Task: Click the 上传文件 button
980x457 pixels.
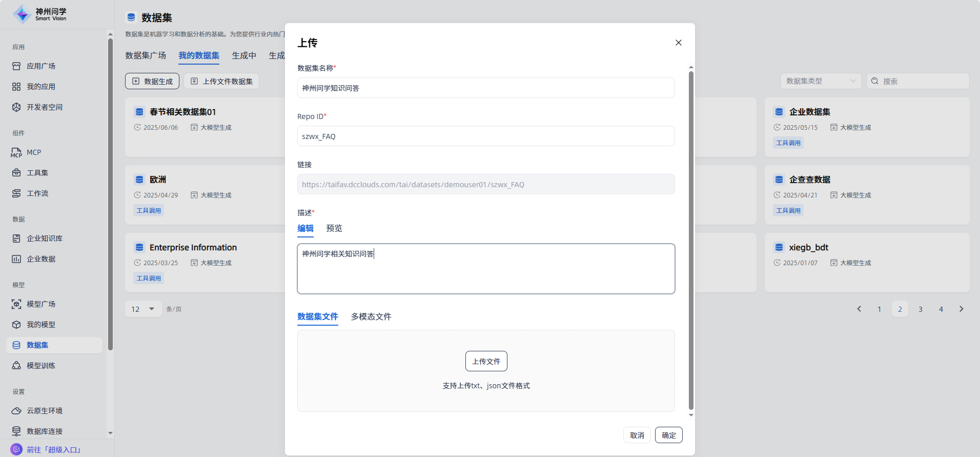Action: 486,361
